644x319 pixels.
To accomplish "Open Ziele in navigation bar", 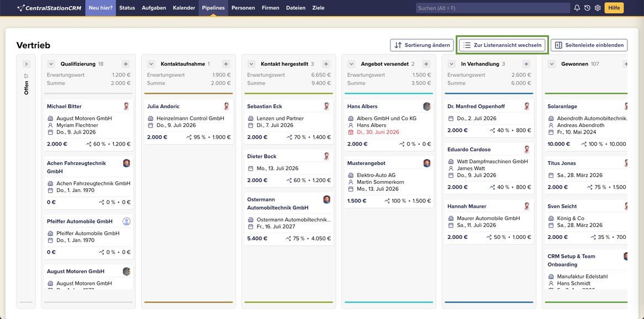I will 318,8.
